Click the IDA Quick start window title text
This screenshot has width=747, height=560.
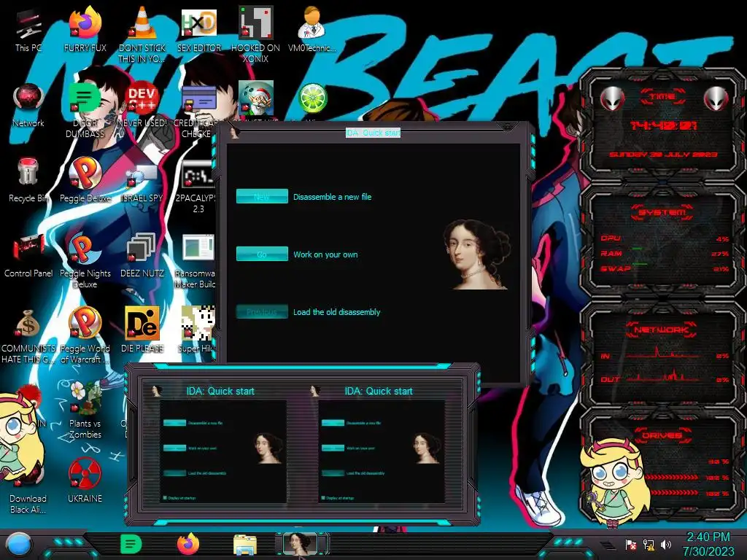tap(373, 133)
